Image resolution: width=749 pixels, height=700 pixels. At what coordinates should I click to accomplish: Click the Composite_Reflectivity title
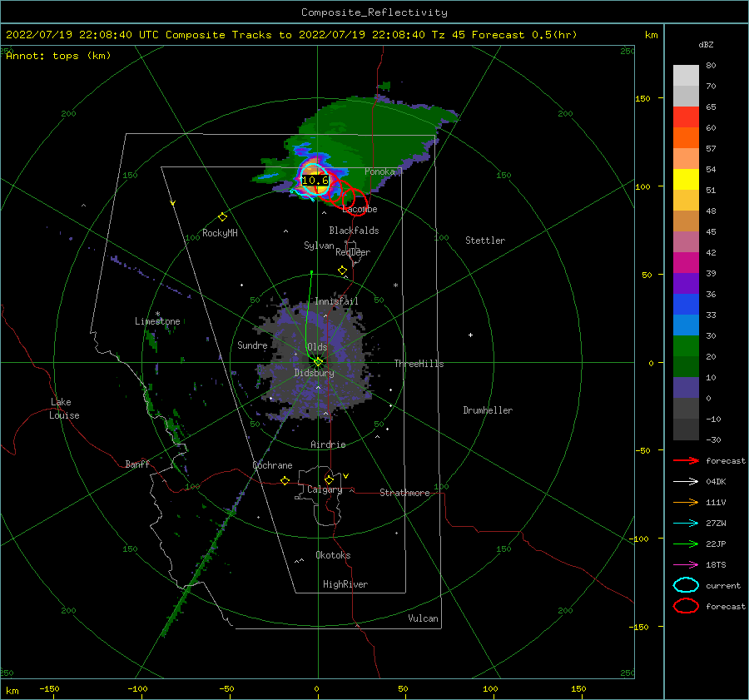click(374, 12)
